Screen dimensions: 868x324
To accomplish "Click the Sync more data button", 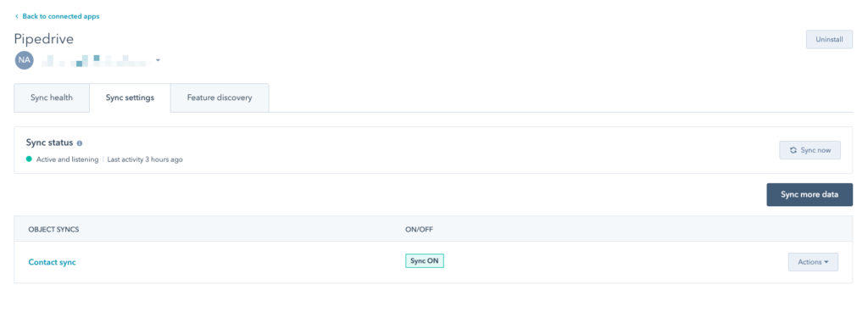I will 810,195.
